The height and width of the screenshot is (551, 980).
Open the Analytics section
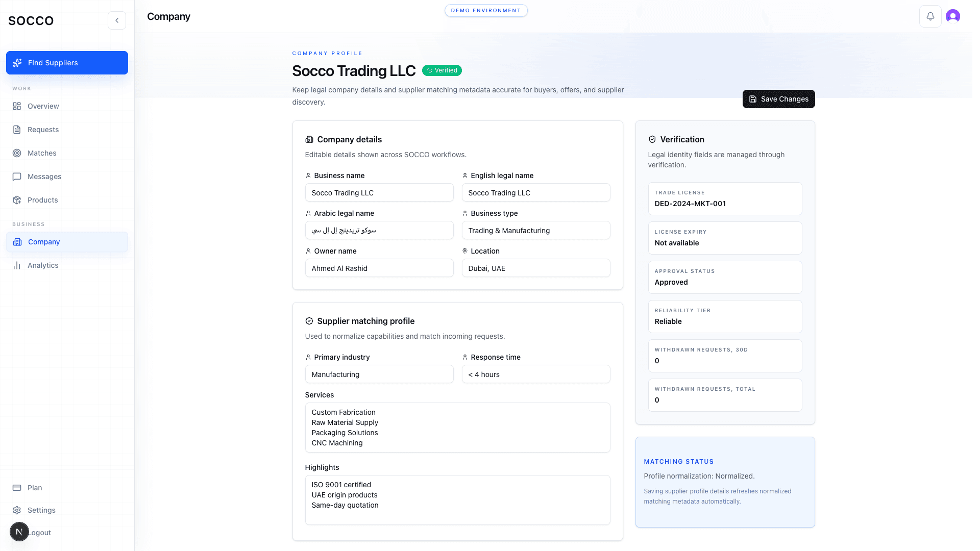coord(67,265)
